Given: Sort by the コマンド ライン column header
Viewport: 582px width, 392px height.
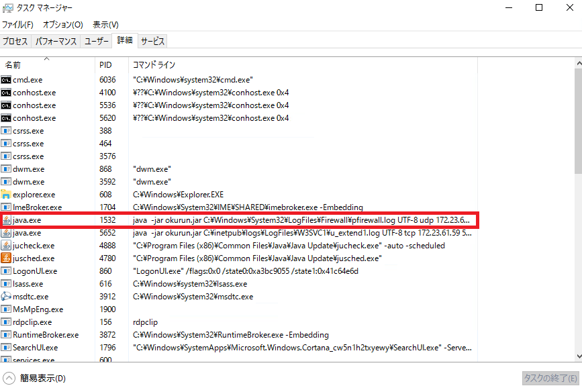Looking at the screenshot, I should click(x=303, y=65).
